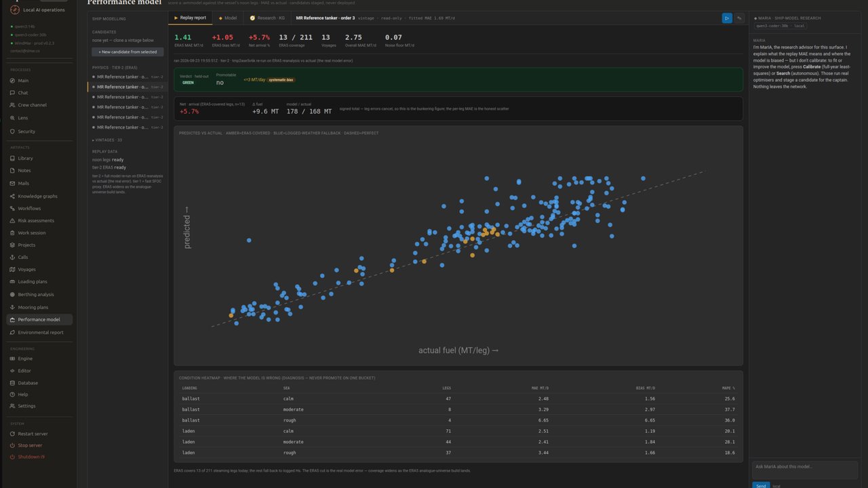This screenshot has width=868, height=488.
Task: Click the qwen3:14b status entry in sidebar
Action: (x=24, y=26)
